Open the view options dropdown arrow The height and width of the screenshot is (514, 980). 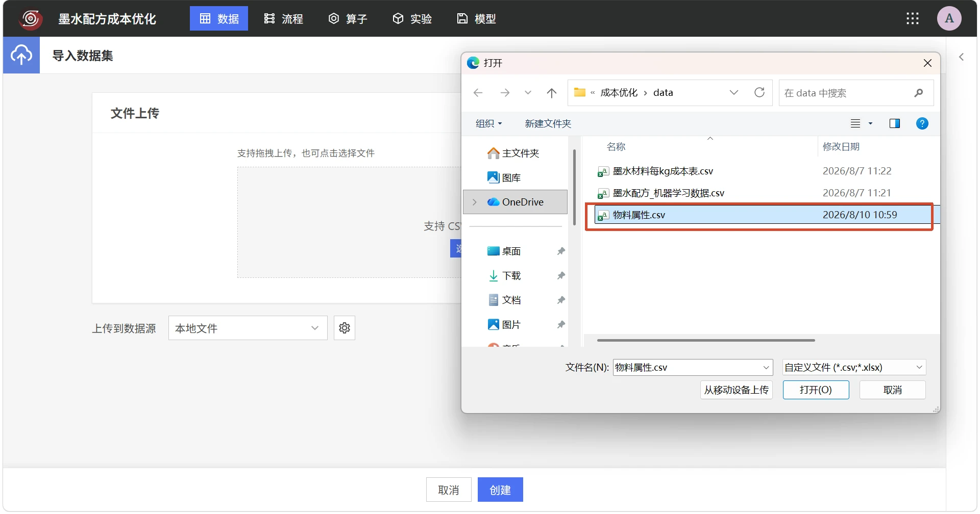(871, 123)
